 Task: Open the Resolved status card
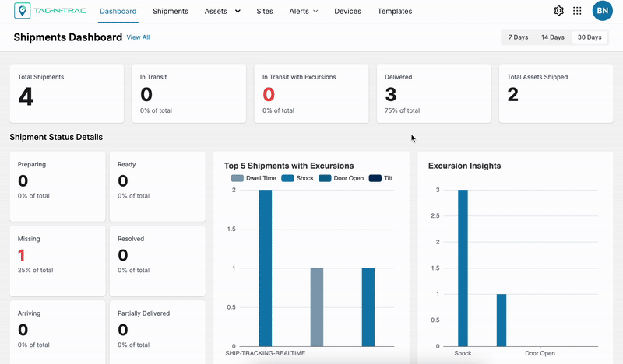click(158, 261)
